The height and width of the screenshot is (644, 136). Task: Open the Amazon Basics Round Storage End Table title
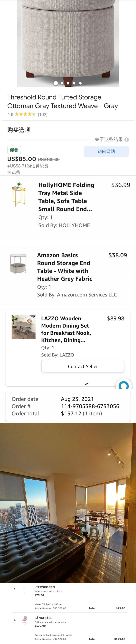coord(64,267)
